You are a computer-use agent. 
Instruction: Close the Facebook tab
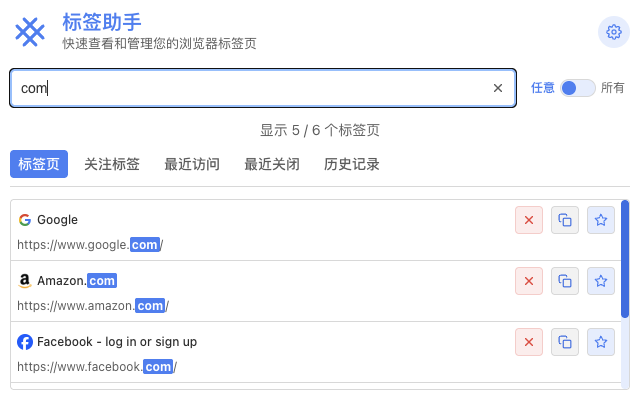tap(529, 342)
